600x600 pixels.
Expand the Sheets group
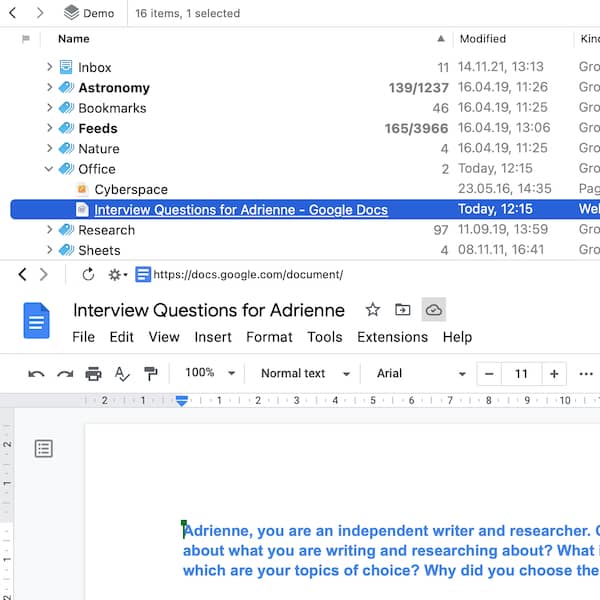tap(49, 250)
